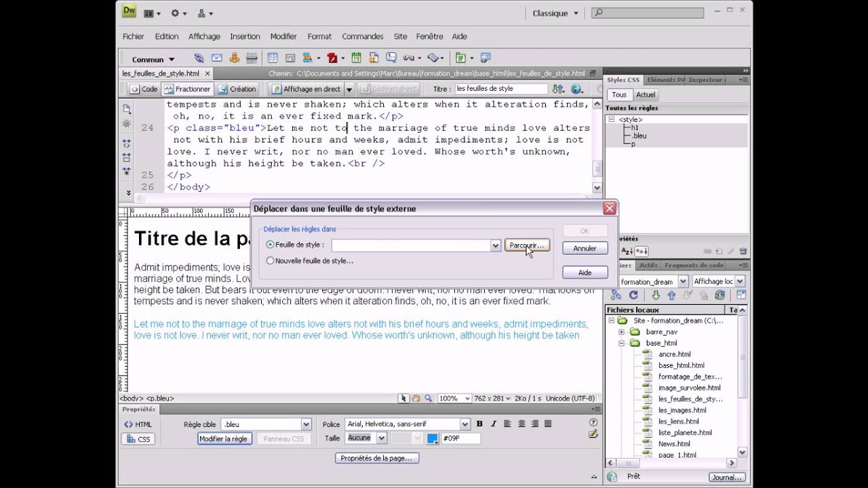Expand the barre_nav folder
This screenshot has width=868, height=488.
tap(622, 332)
